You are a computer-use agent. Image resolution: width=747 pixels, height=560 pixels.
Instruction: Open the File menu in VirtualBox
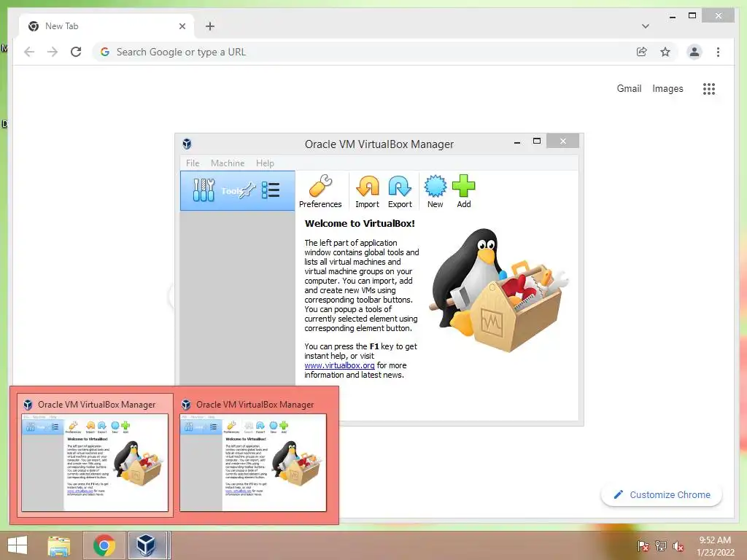pos(193,163)
